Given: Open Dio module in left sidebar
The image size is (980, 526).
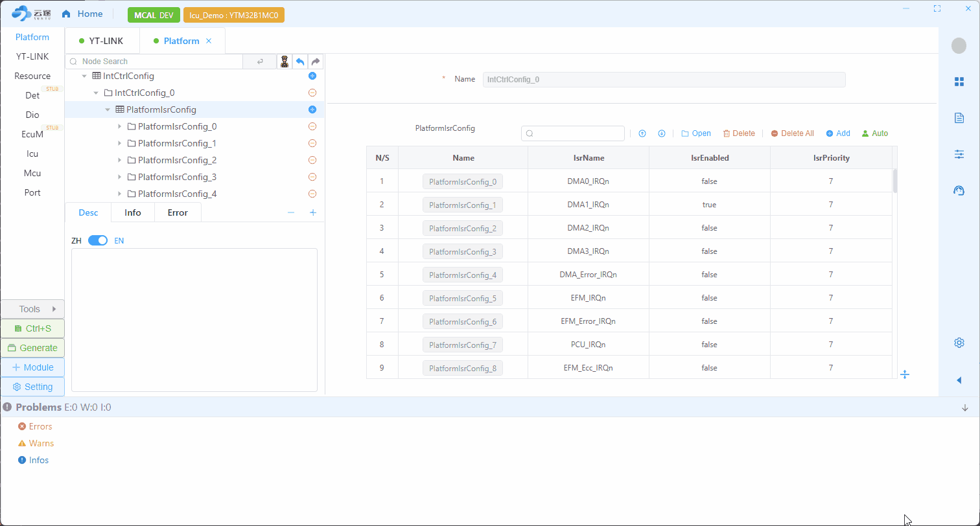Looking at the screenshot, I should tap(32, 115).
